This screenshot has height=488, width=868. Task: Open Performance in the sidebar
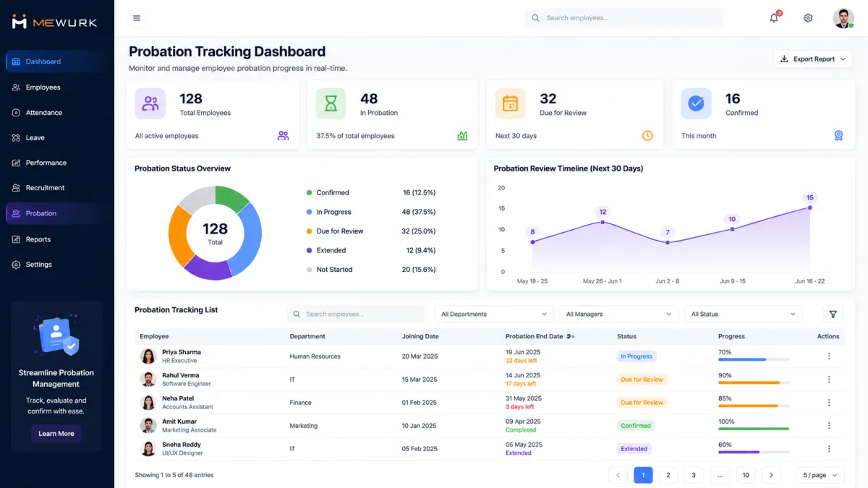56,163
